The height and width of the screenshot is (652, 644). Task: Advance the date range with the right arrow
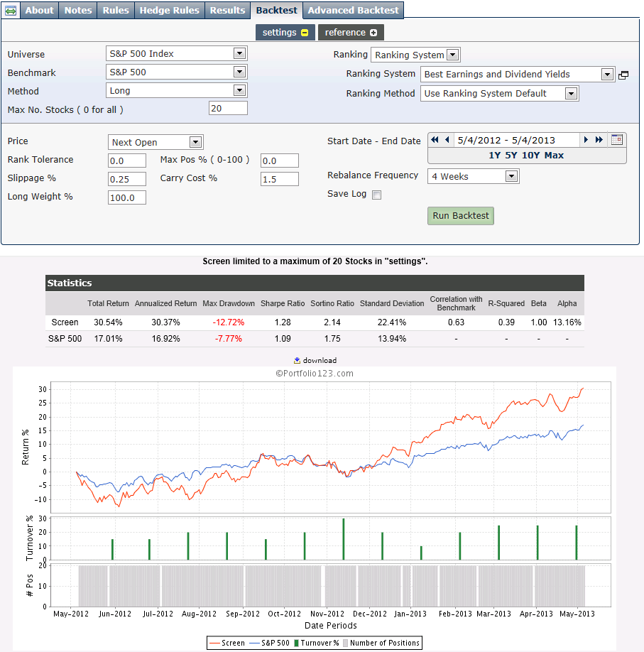pos(586,140)
